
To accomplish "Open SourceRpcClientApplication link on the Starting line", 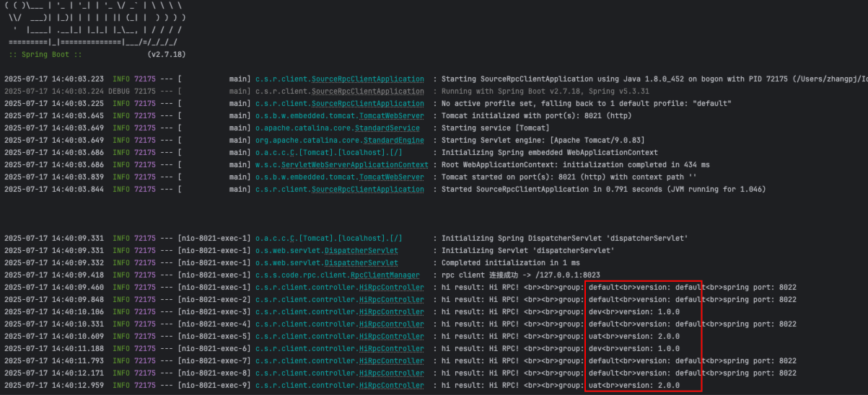I will click(x=368, y=79).
